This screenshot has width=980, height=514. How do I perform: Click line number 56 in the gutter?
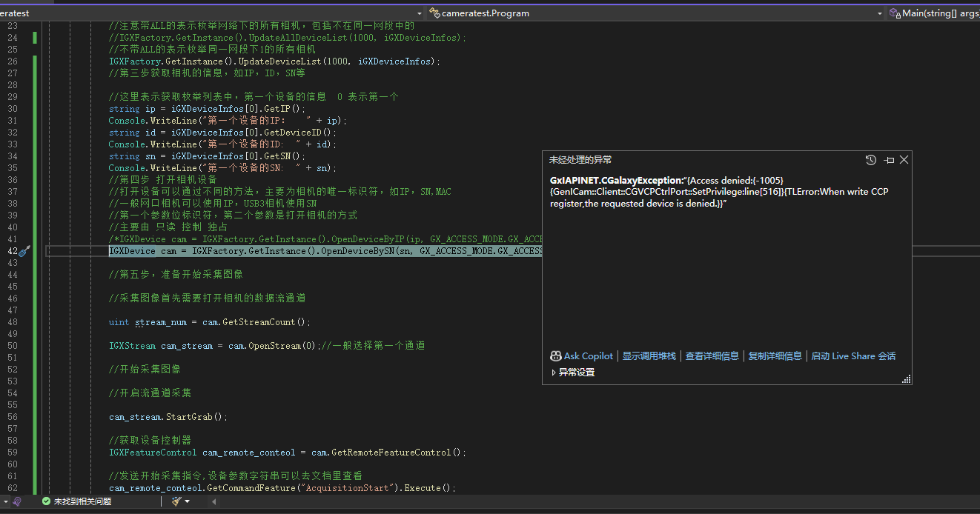(x=12, y=417)
